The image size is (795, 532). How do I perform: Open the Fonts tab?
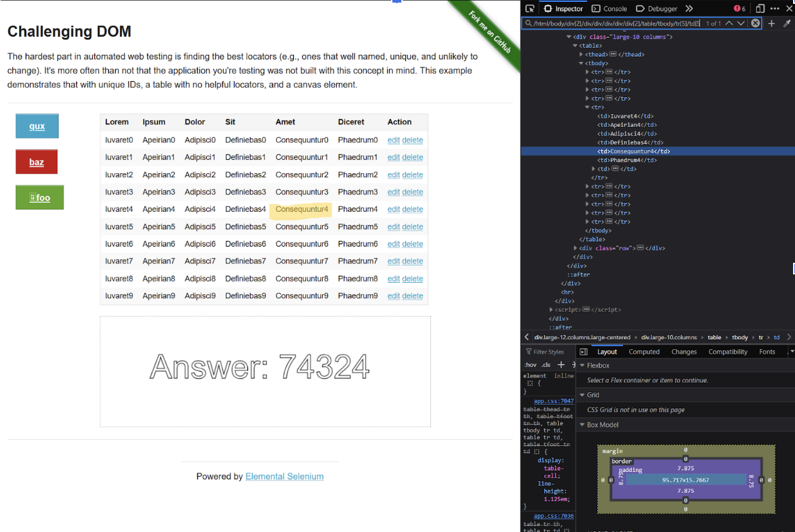point(767,352)
